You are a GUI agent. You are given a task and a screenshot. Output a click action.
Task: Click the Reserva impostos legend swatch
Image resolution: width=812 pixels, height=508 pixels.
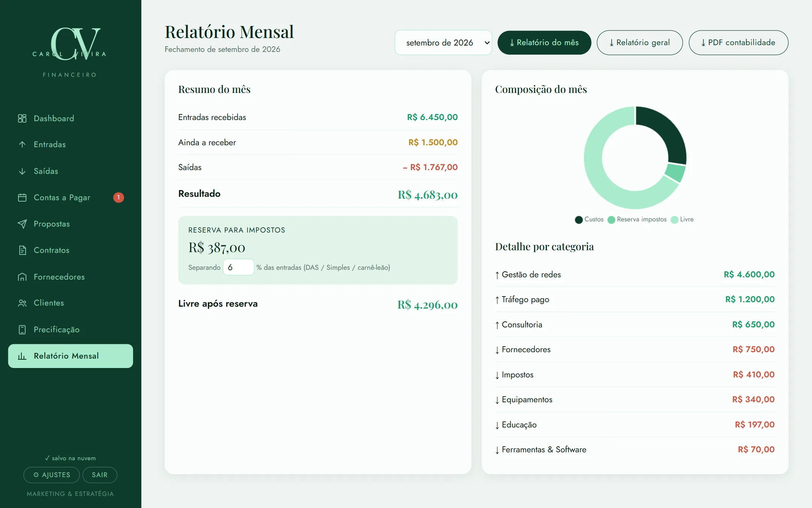coord(611,220)
